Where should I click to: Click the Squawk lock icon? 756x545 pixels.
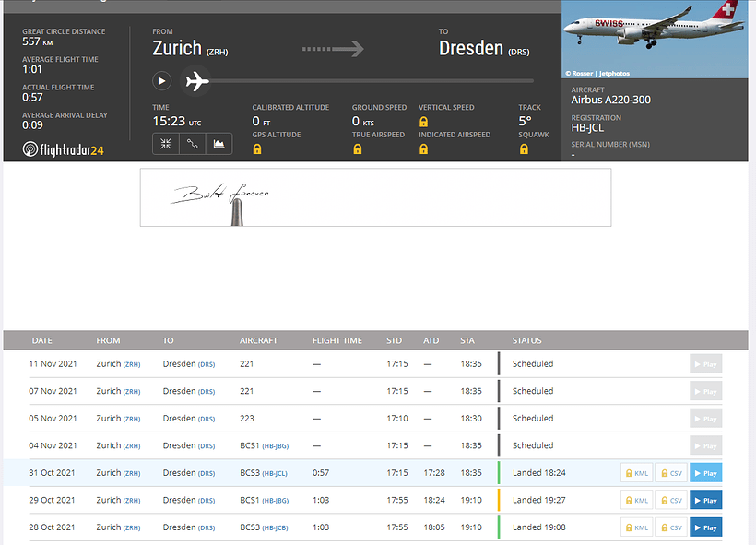coord(524,149)
